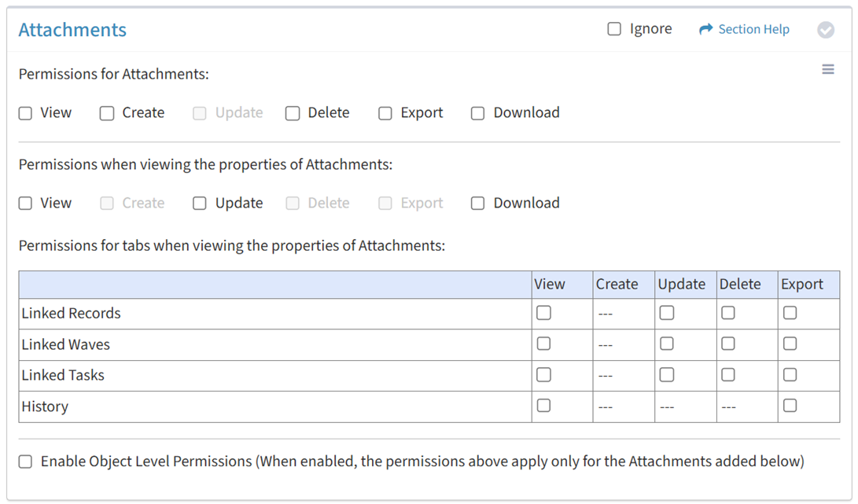858x504 pixels.
Task: Enable Object Level Permissions checkbox
Action: [25, 462]
